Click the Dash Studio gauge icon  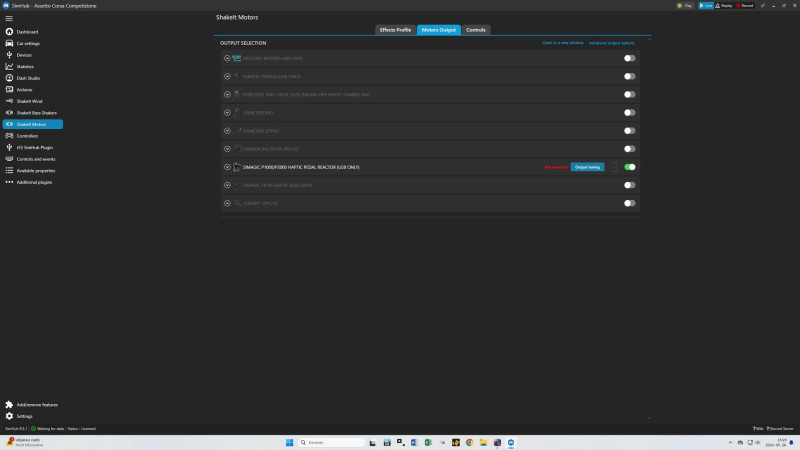click(9, 78)
